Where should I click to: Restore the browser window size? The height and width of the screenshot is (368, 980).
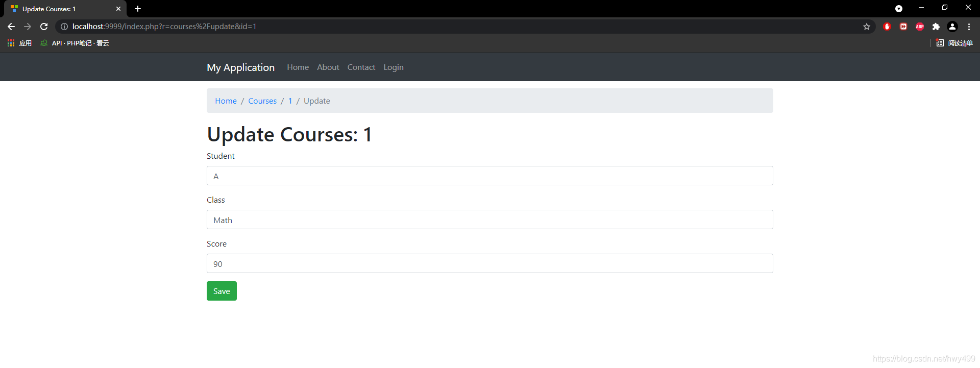tap(945, 8)
